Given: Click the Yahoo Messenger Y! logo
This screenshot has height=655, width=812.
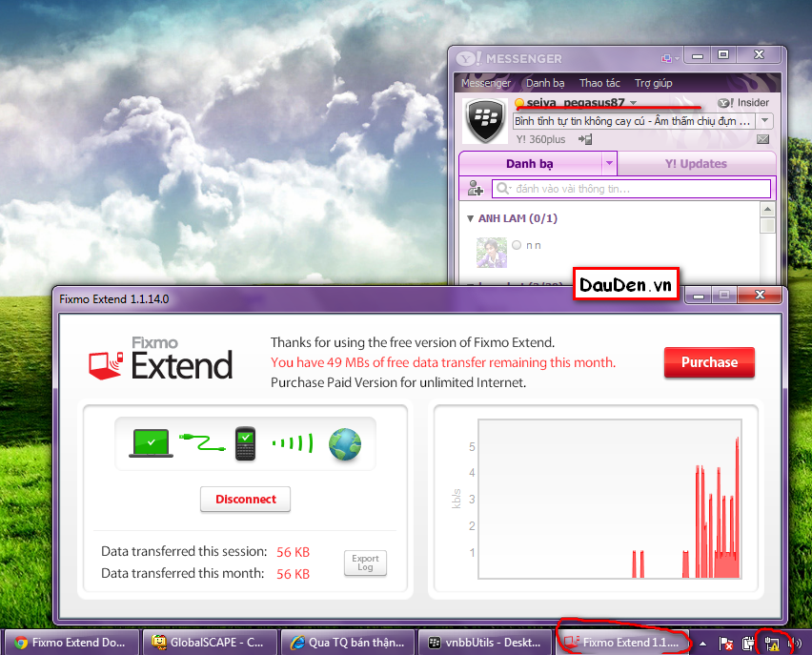Looking at the screenshot, I should tap(469, 58).
